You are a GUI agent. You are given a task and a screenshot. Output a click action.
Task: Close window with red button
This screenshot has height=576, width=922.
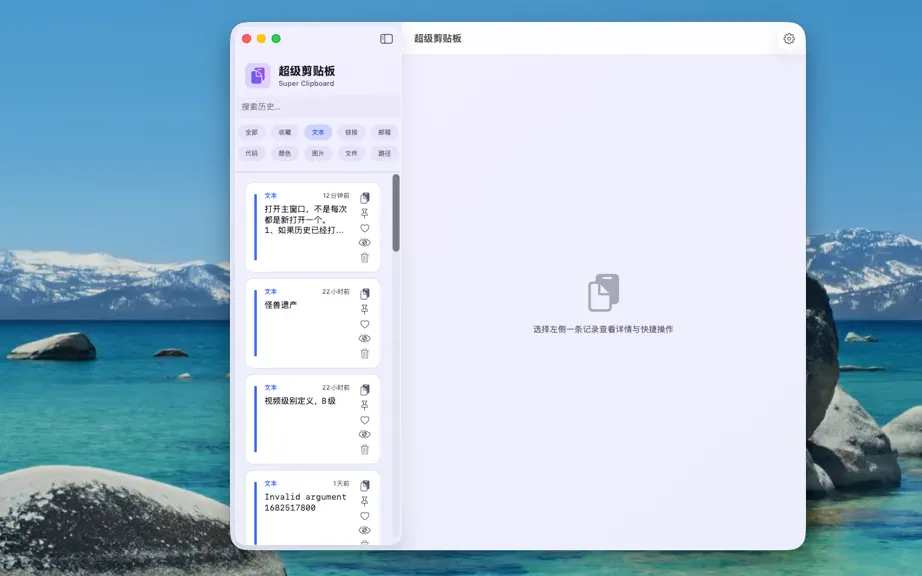[246, 39]
